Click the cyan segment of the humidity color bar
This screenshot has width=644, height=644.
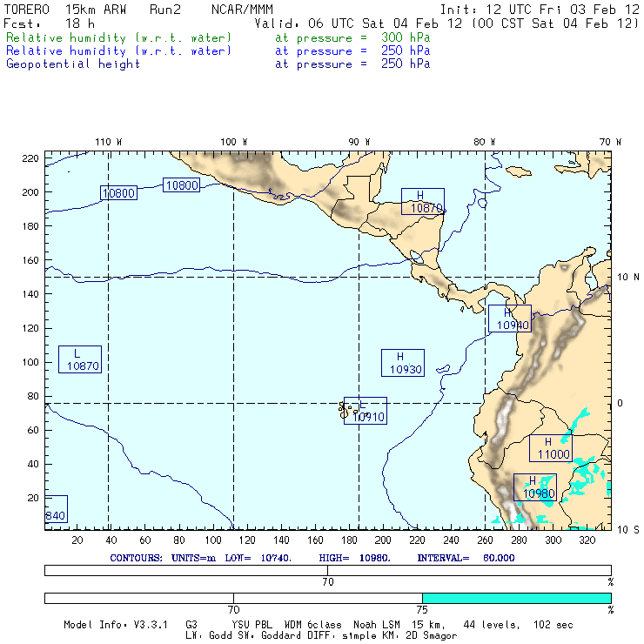(517, 598)
